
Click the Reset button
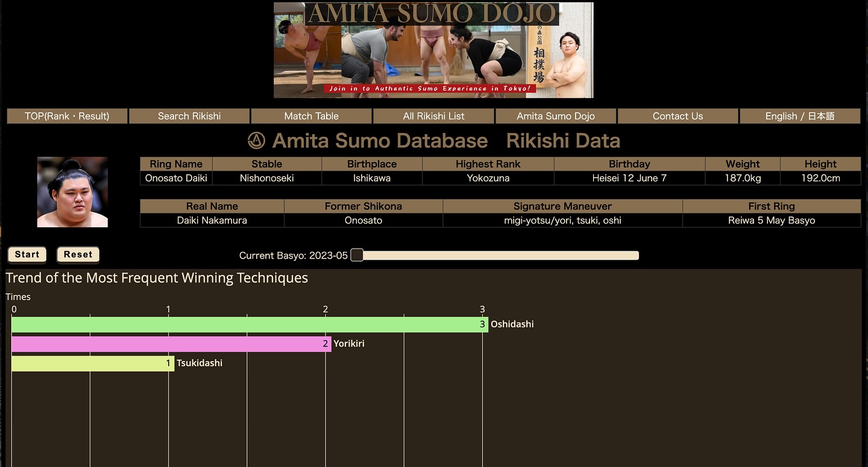pyautogui.click(x=78, y=254)
